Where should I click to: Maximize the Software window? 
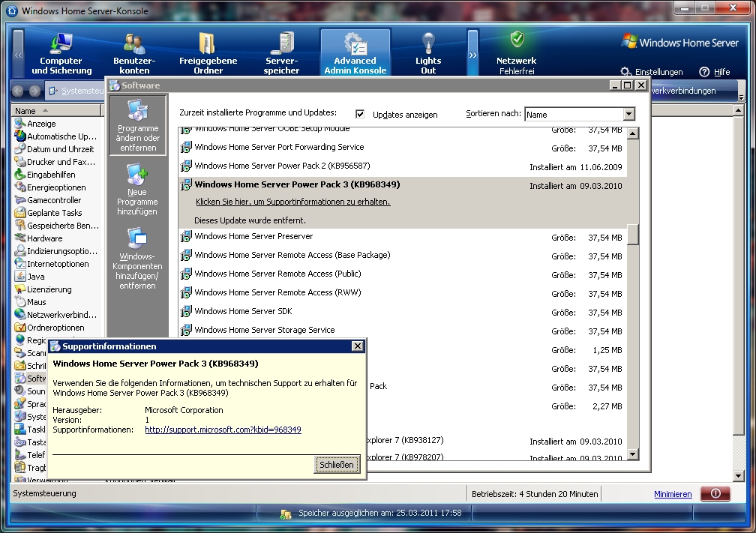click(x=627, y=85)
